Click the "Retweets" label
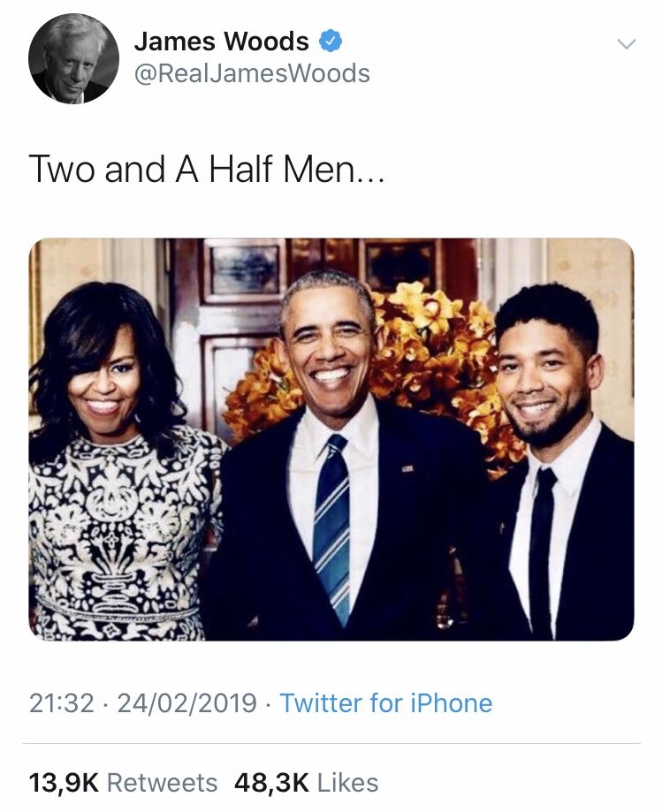The width and height of the screenshot is (662, 812). 163,782
